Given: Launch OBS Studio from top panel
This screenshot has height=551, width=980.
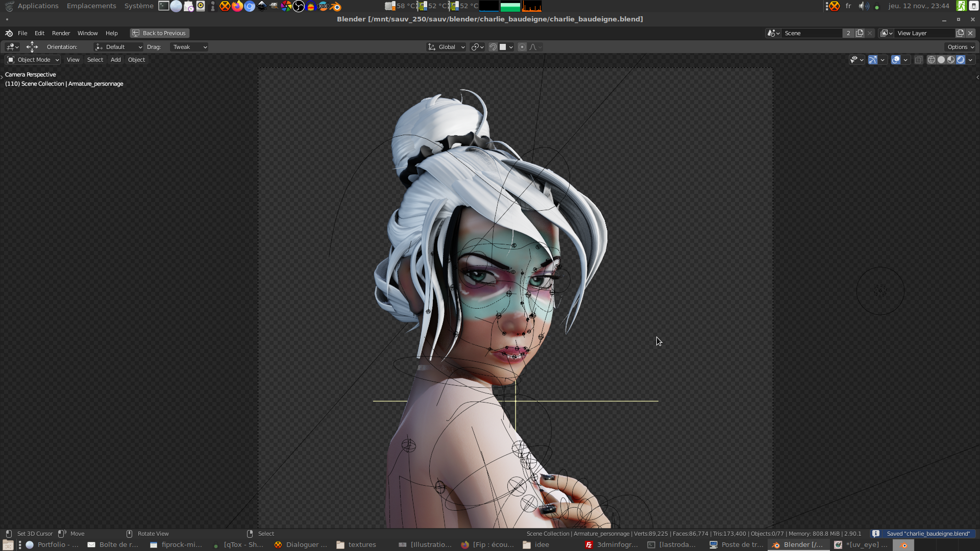Looking at the screenshot, I should [299, 6].
